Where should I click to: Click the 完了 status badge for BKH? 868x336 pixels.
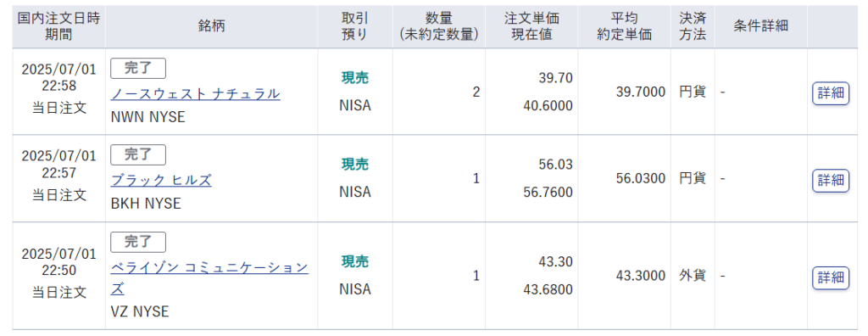(x=138, y=155)
